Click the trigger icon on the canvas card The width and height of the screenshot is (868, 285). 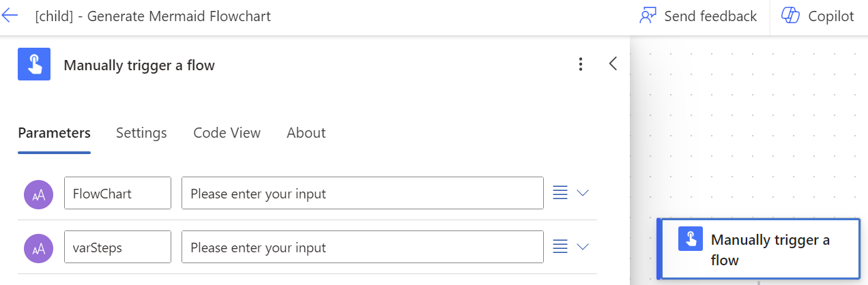[x=691, y=239]
